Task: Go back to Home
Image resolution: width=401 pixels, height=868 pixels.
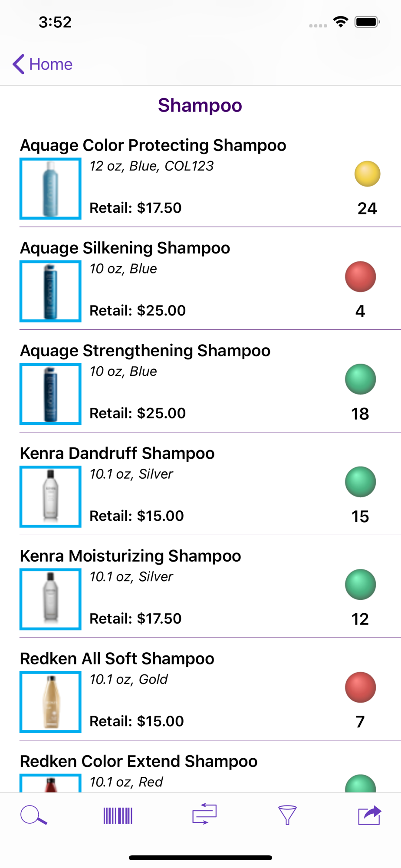Action: click(43, 64)
